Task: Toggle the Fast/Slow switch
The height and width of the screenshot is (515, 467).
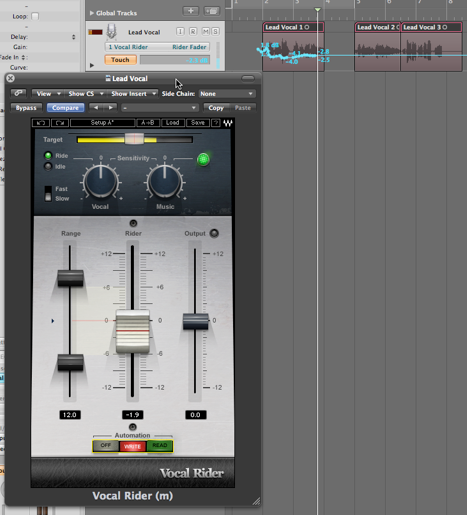Action: point(48,194)
